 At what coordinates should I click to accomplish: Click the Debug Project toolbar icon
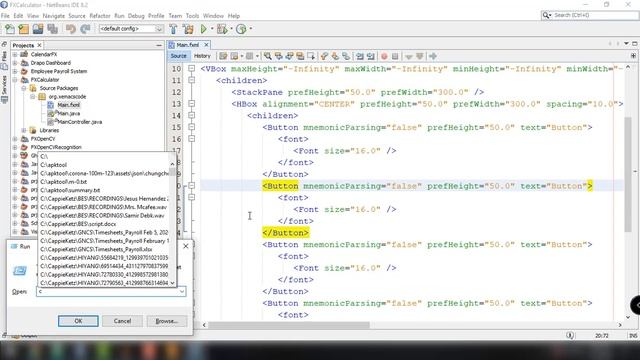tap(222, 29)
